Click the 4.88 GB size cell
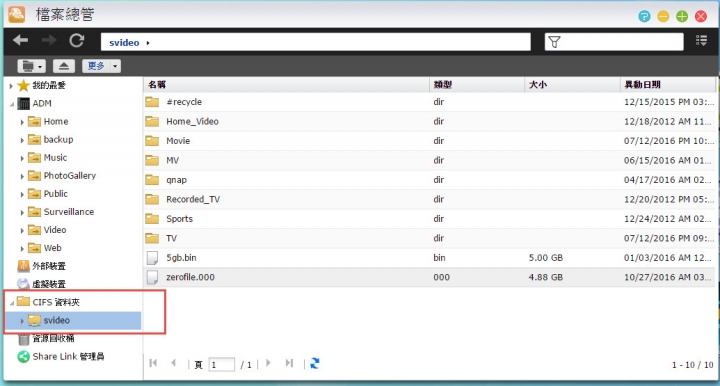 (546, 277)
